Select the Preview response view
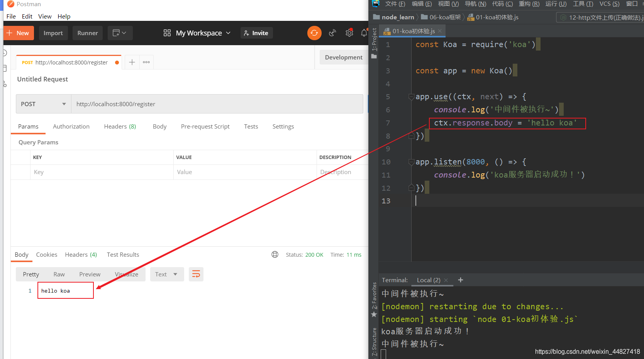Viewport: 644px width, 359px height. (90, 274)
